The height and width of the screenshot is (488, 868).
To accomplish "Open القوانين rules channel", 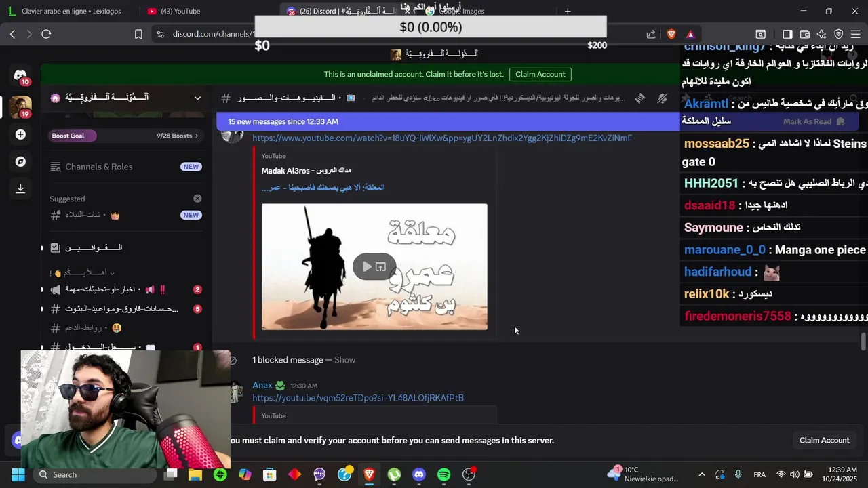I will [125, 247].
